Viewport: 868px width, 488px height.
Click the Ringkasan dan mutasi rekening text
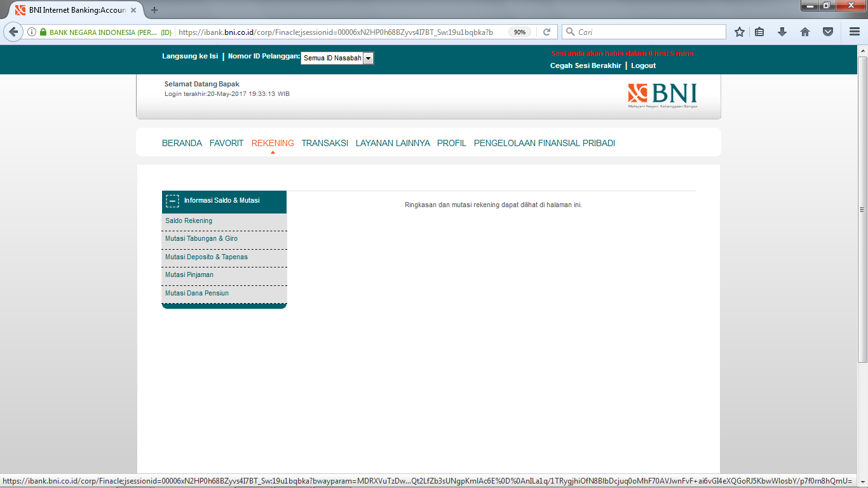point(493,205)
